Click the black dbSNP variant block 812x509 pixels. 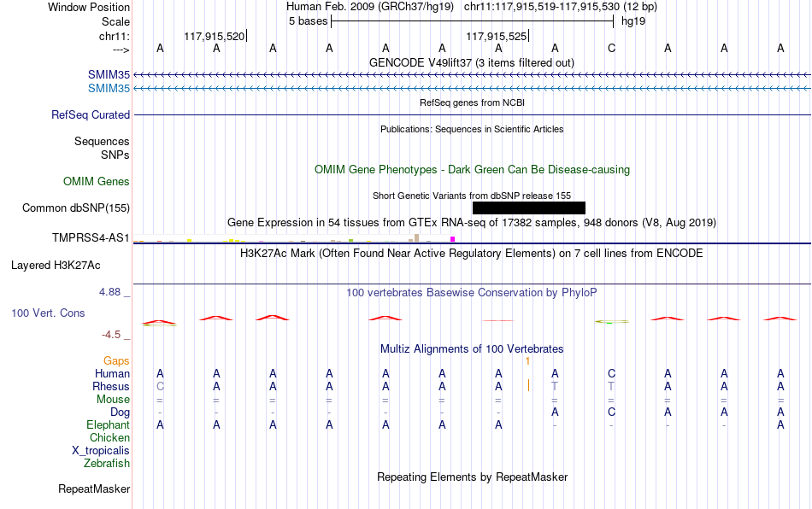tap(529, 208)
